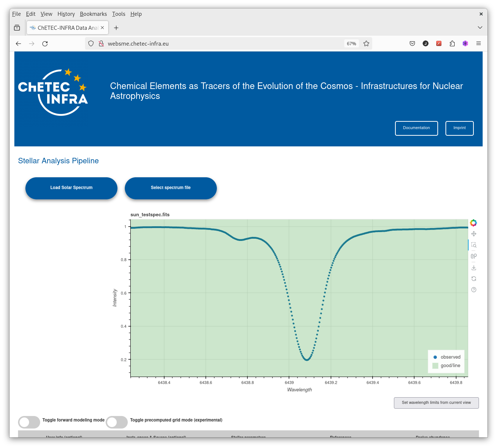Image resolution: width=497 pixels, height=448 pixels.
Task: Click the purple snowflake extension icon
Action: pyautogui.click(x=465, y=43)
